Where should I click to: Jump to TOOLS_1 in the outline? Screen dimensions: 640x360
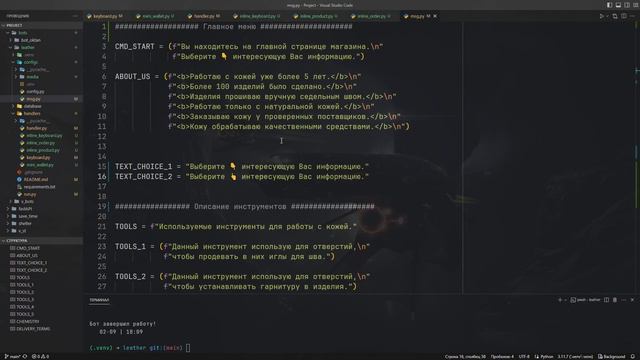point(41,285)
